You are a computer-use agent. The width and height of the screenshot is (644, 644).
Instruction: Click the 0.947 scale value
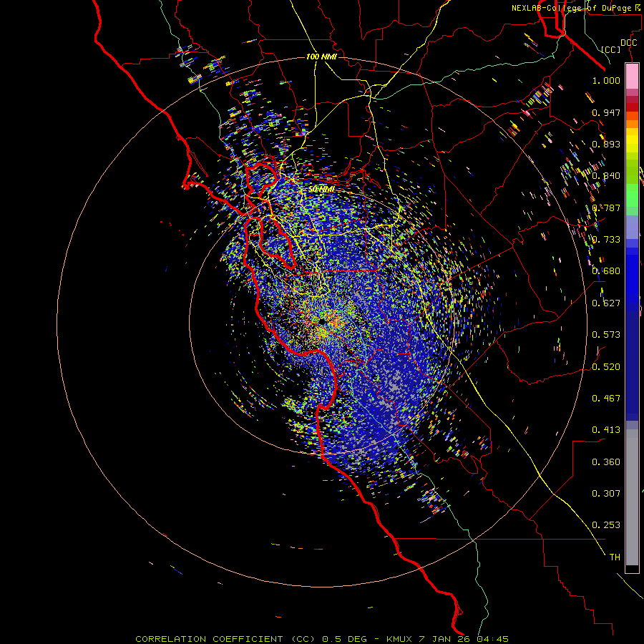[606, 112]
